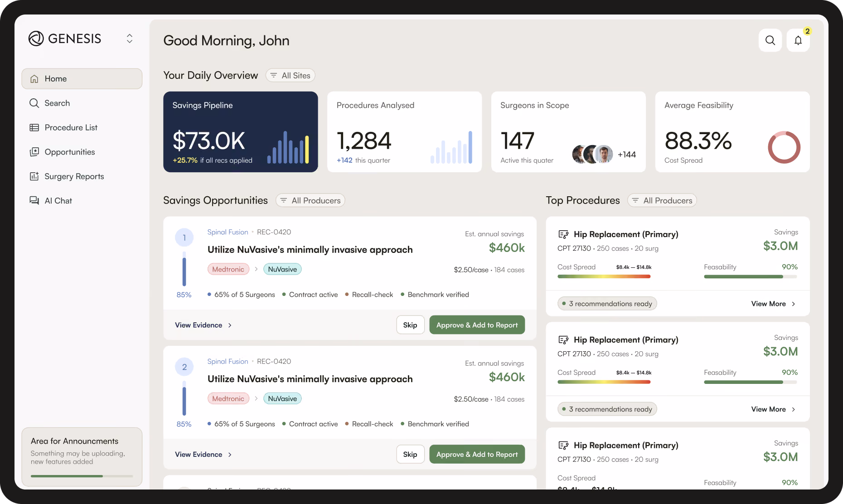
Task: Click Spinal Fusion link in first opportunity
Action: [228, 232]
